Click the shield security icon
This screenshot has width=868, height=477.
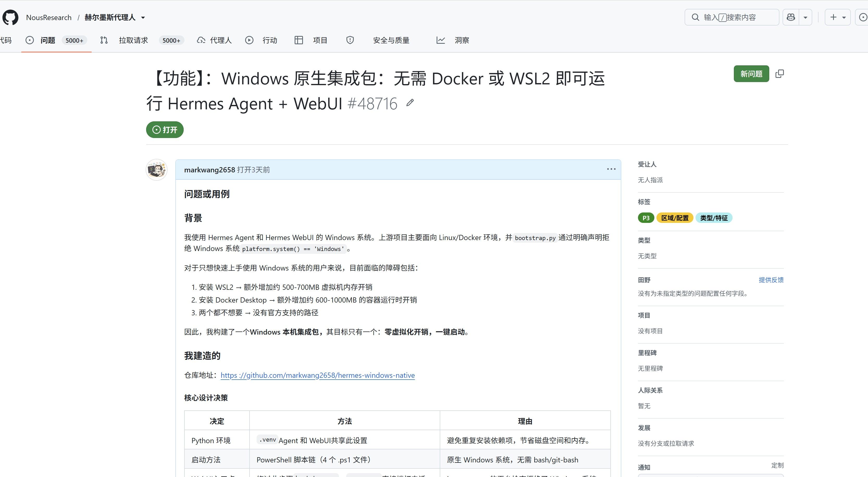pyautogui.click(x=350, y=40)
